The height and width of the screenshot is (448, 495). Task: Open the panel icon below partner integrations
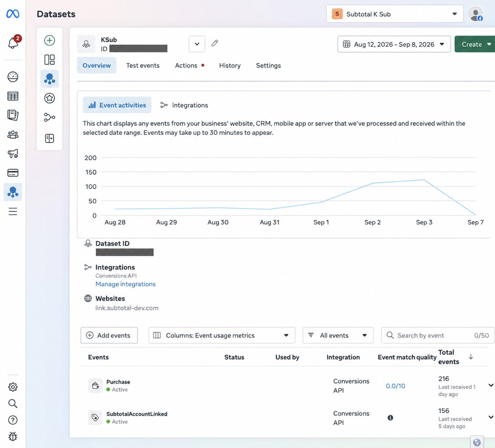click(x=50, y=138)
